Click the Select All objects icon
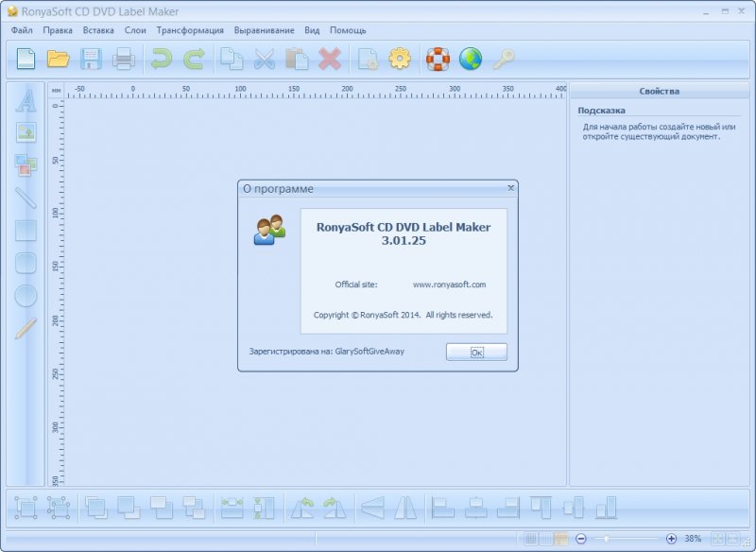The height and width of the screenshot is (552, 756). click(x=26, y=508)
